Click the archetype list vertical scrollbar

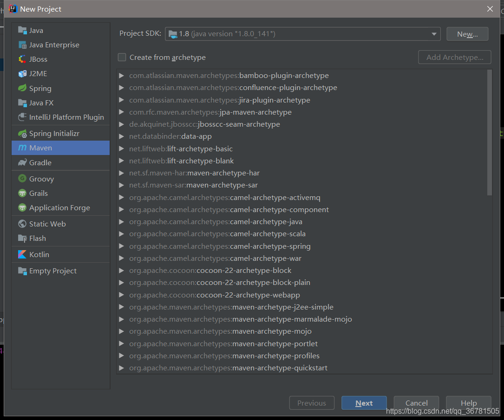[490, 132]
